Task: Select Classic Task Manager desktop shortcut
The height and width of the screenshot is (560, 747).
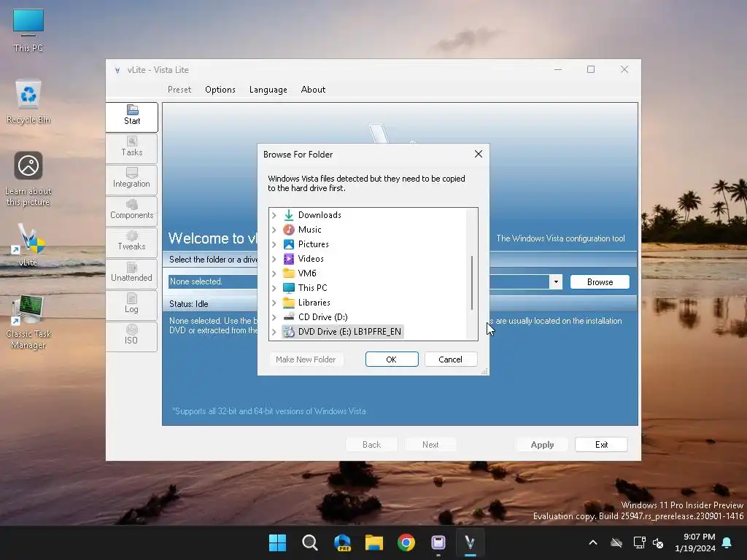Action: point(28,322)
